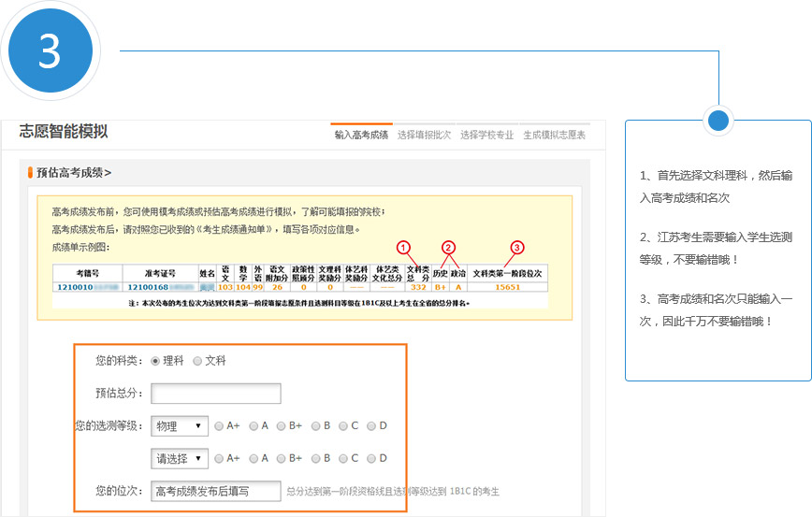Click the 预估总分 input field
This screenshot has width=812, height=517.
point(216,394)
